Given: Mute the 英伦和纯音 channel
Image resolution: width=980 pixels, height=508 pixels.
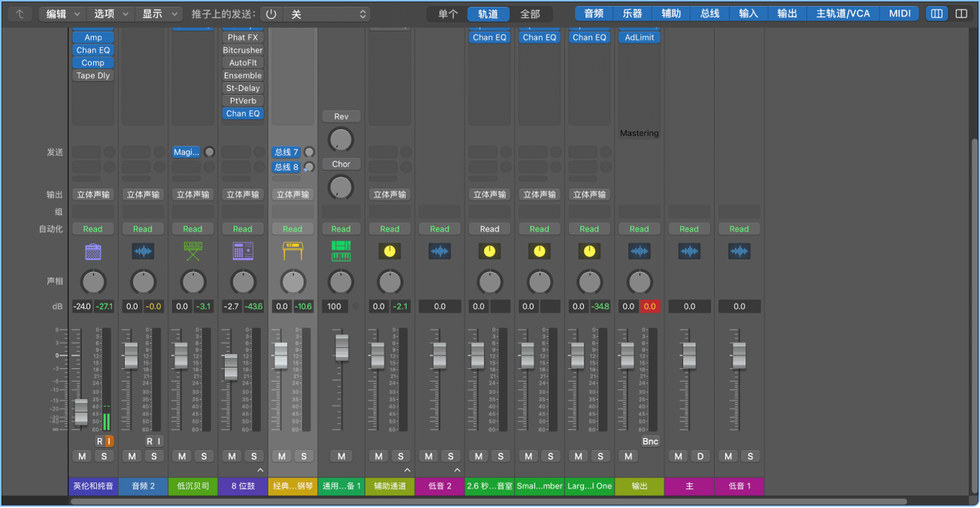Looking at the screenshot, I should (82, 456).
